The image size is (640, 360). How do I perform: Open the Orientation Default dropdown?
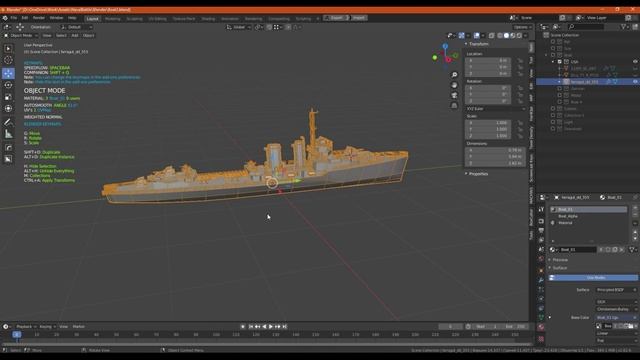tap(76, 27)
